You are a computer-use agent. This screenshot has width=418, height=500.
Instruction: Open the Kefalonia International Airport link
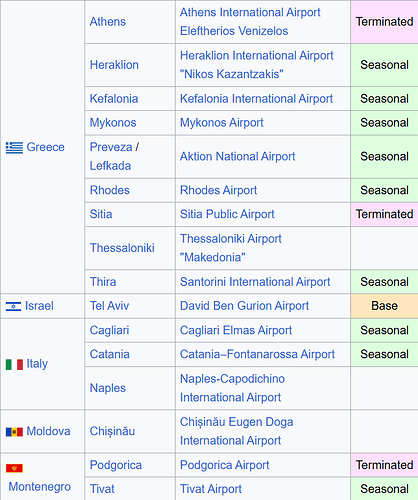coord(256,99)
